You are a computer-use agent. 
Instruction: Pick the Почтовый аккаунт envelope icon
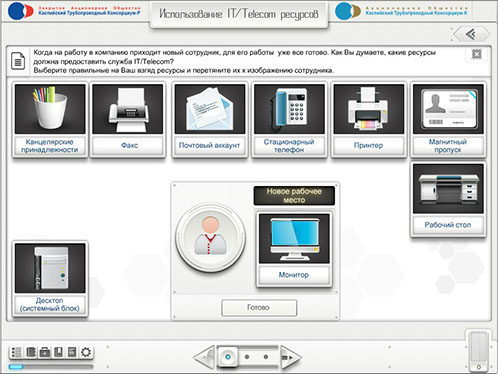click(x=210, y=109)
